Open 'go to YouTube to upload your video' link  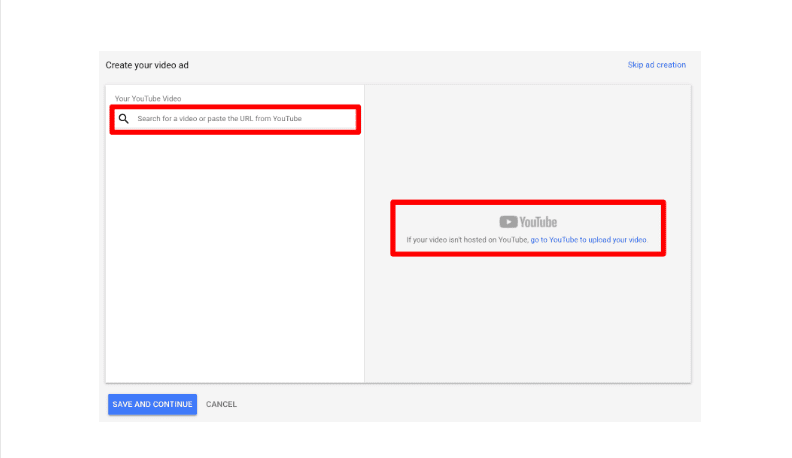588,240
